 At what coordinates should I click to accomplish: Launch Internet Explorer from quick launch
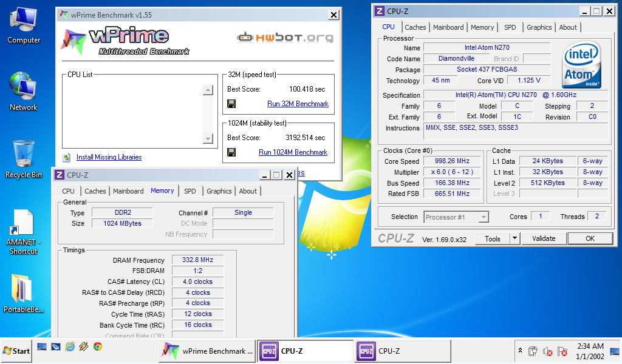point(70,347)
